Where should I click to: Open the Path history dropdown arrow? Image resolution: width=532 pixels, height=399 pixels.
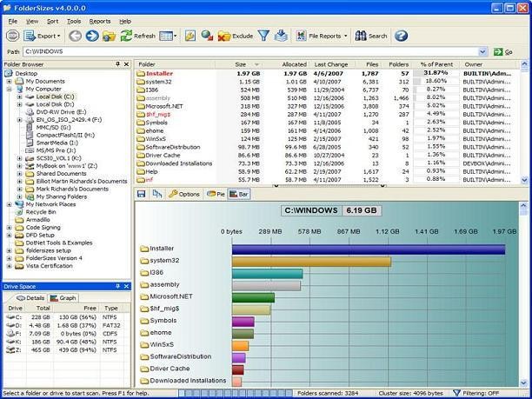[482, 52]
